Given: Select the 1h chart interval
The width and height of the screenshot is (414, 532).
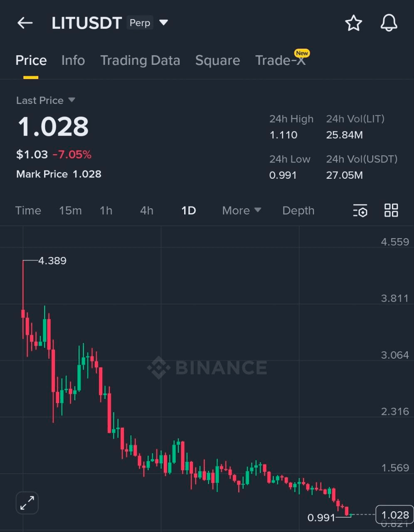Looking at the screenshot, I should pos(106,211).
